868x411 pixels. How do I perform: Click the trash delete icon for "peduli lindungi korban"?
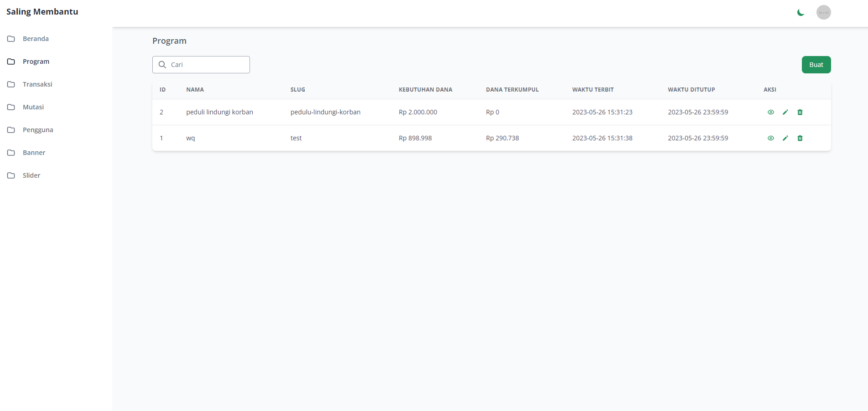[800, 112]
